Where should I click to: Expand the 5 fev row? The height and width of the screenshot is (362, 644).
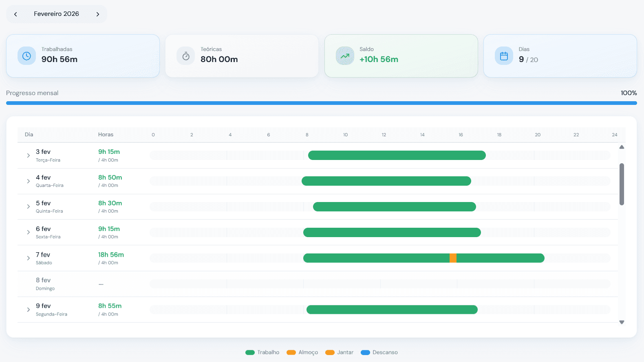(28, 207)
